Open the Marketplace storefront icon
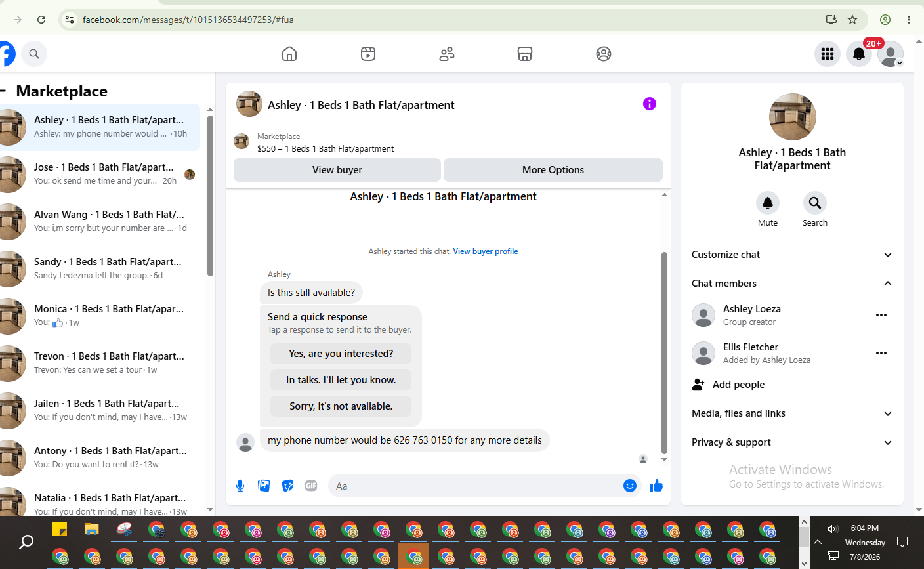924x569 pixels. 525,54
